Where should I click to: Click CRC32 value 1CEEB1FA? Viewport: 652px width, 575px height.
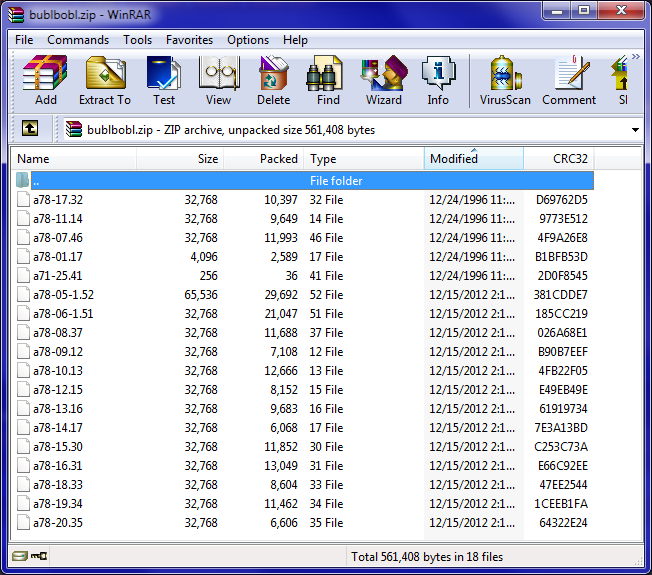coord(561,503)
